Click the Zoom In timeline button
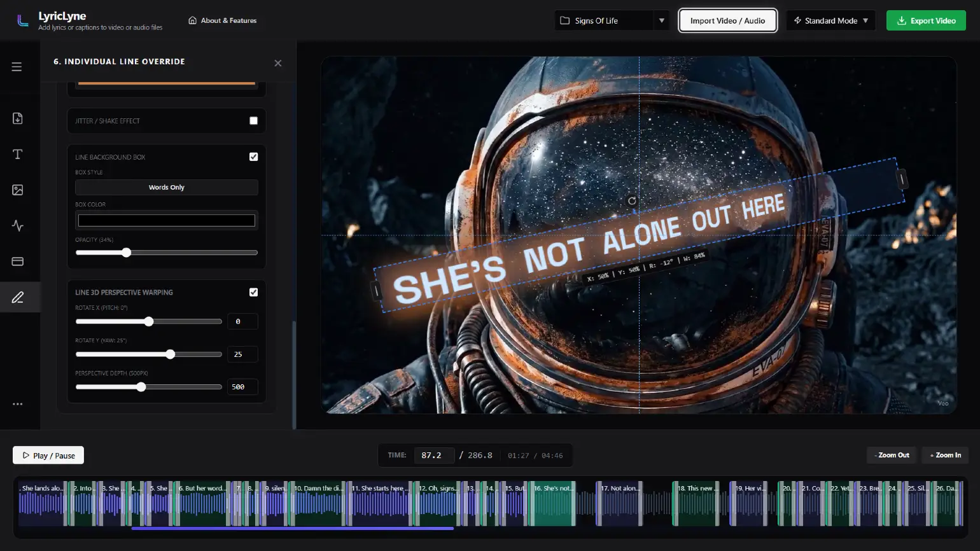This screenshot has width=980, height=551. [x=945, y=455]
